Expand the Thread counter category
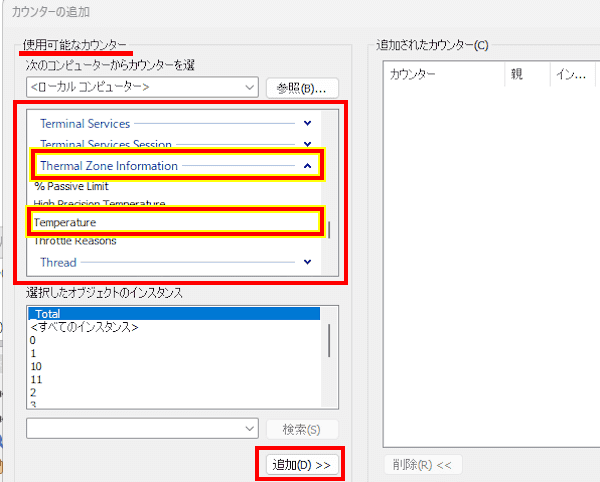 (307, 262)
